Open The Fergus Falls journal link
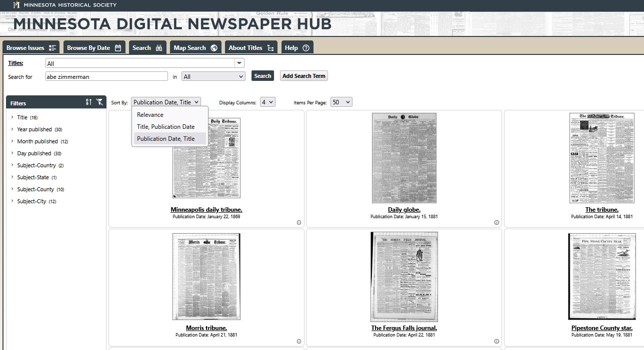The image size is (644, 350). click(x=403, y=328)
